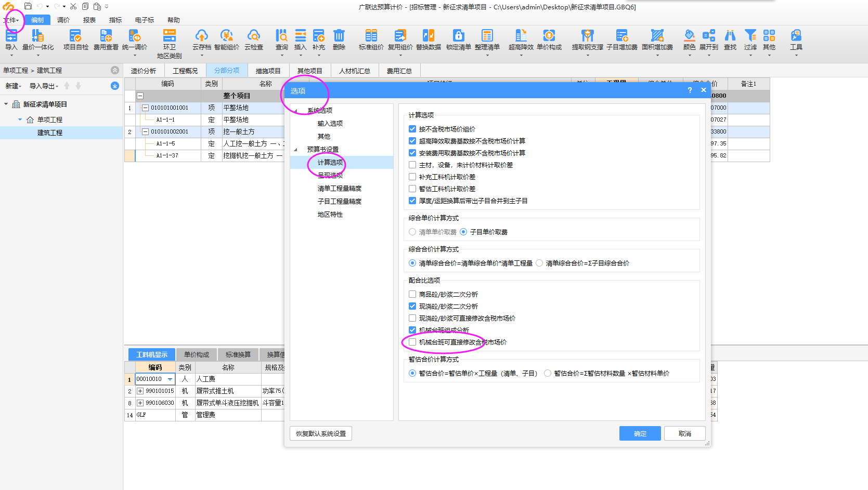
Task: Click the 查找 binoculars icon
Action: coord(730,35)
